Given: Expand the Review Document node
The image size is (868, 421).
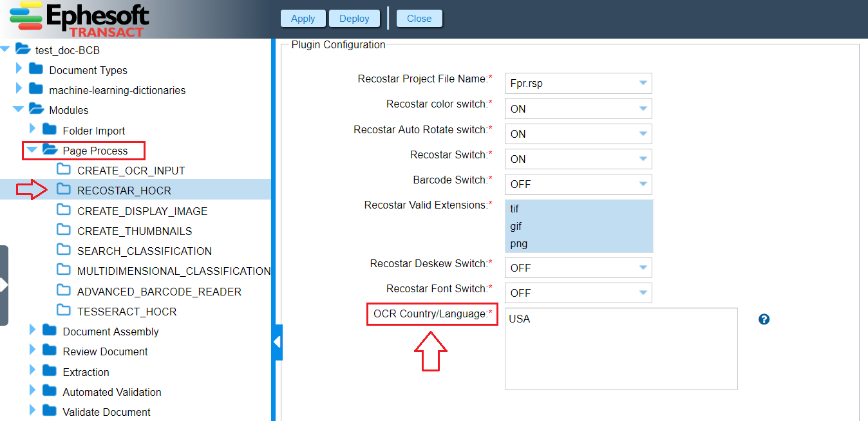Looking at the screenshot, I should [x=33, y=351].
